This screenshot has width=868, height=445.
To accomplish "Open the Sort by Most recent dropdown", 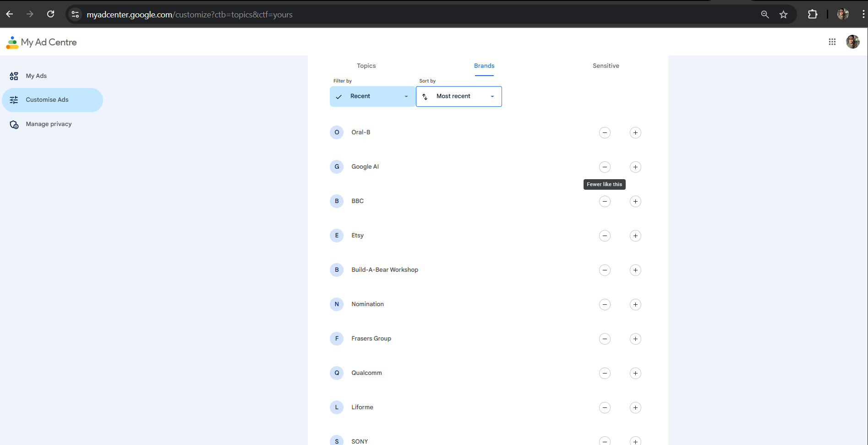I will tap(459, 96).
